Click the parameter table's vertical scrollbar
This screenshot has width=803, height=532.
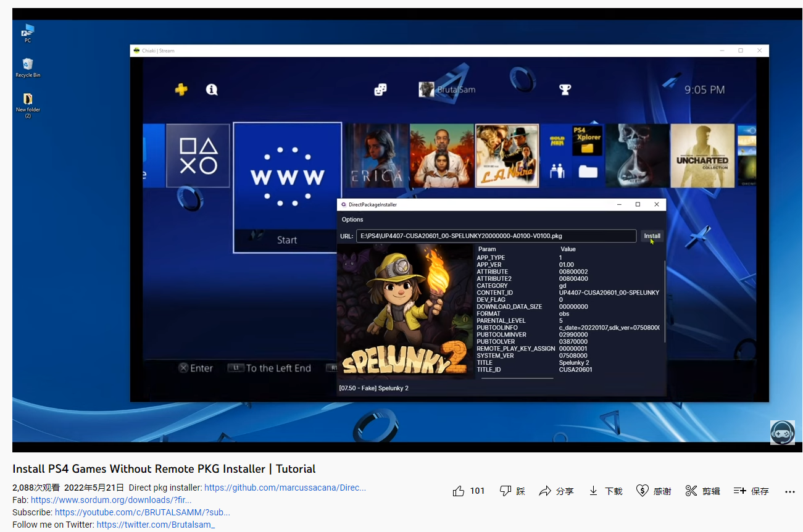664,302
